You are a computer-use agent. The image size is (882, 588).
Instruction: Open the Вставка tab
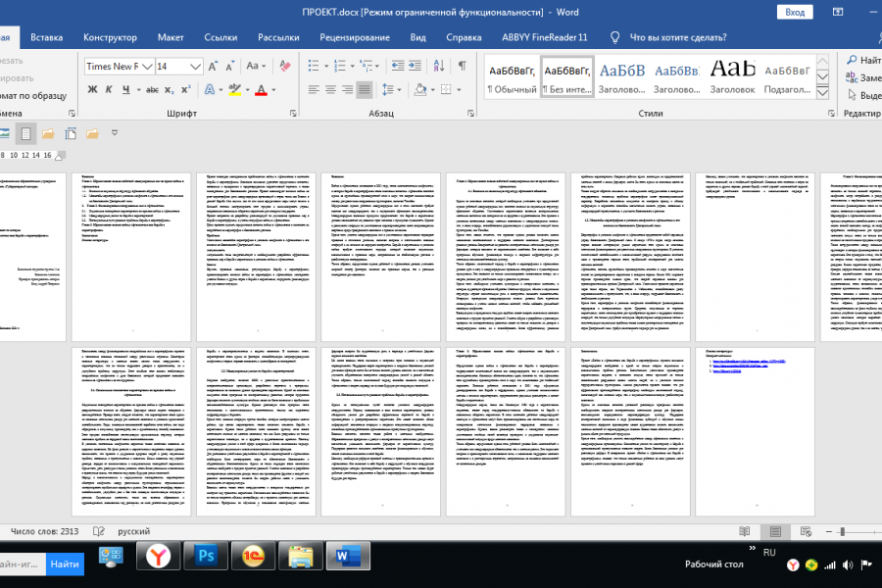46,37
